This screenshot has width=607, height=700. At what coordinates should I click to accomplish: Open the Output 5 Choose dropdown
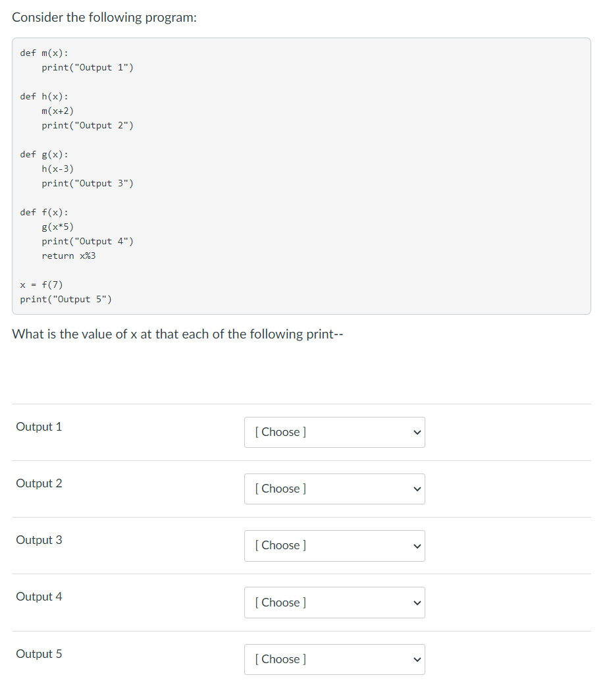point(334,659)
